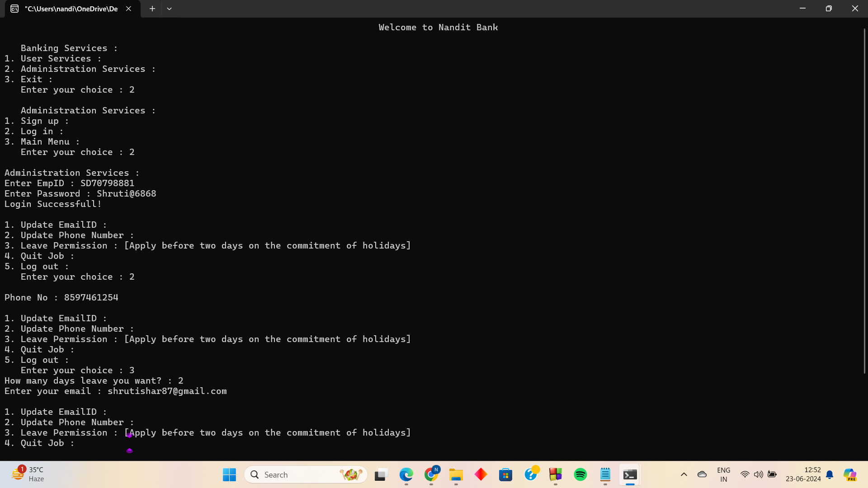Image resolution: width=868 pixels, height=488 pixels.
Task: Show hidden system tray icons
Action: (x=684, y=474)
